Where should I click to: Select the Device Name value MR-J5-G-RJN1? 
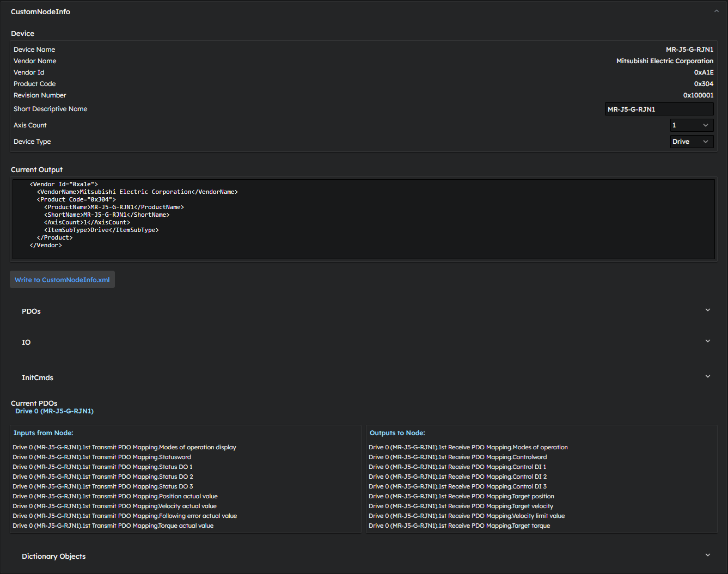[689, 50]
